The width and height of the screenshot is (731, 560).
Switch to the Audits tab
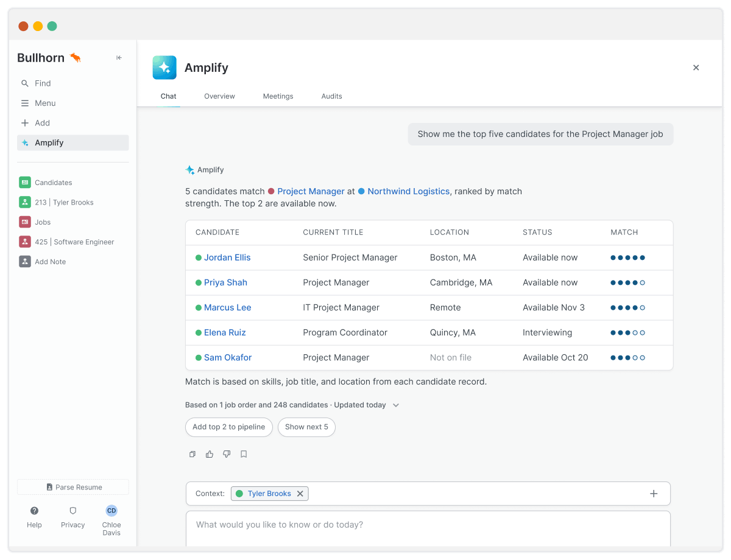[x=331, y=96]
